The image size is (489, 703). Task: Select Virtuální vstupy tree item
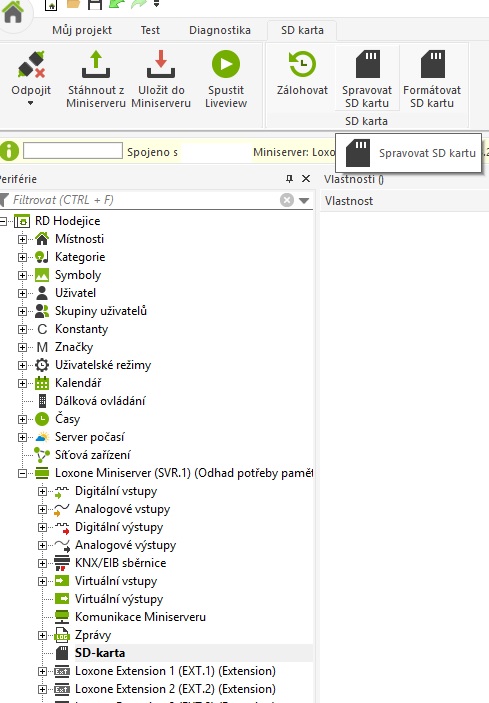[x=116, y=581]
